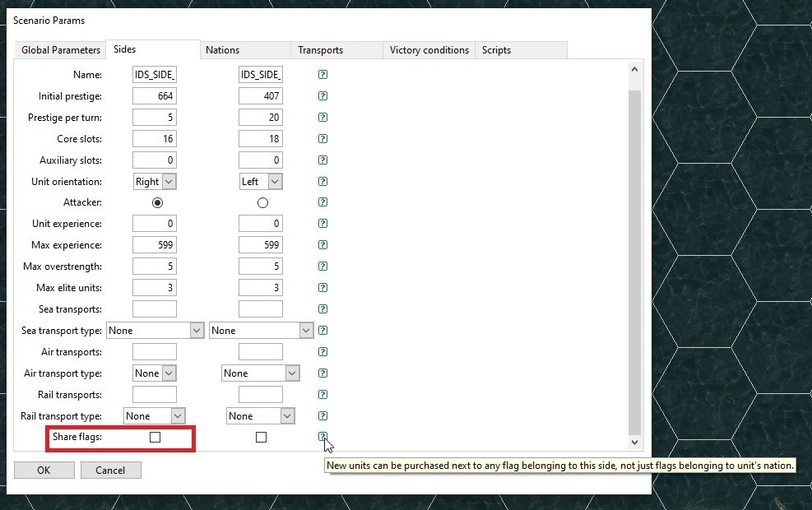Screen dimensions: 812x510
Task: Confirm with the OK button
Action: point(44,471)
